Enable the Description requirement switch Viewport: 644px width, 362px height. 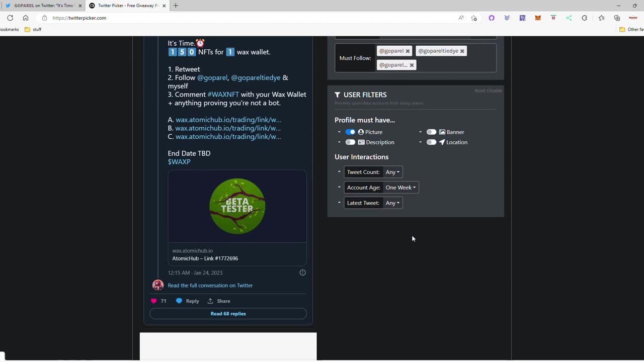350,142
